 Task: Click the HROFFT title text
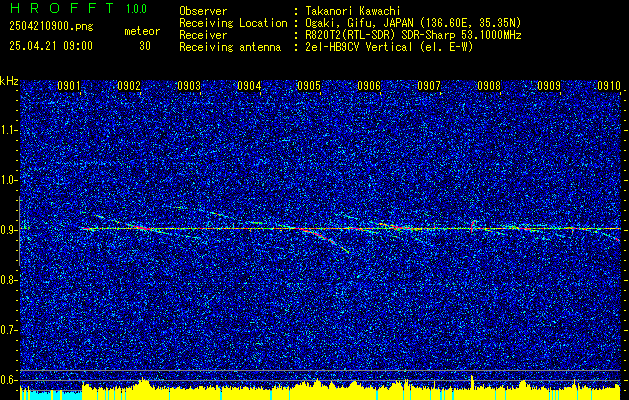click(61, 8)
